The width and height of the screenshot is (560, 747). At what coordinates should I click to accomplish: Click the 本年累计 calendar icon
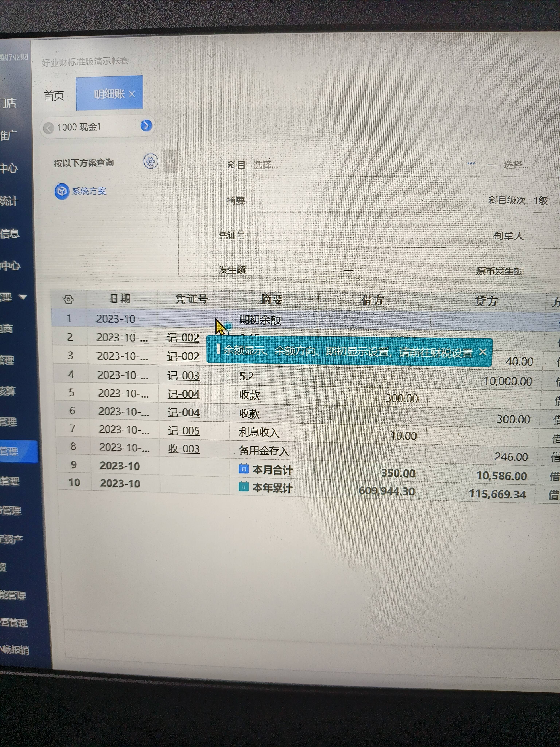pyautogui.click(x=244, y=487)
